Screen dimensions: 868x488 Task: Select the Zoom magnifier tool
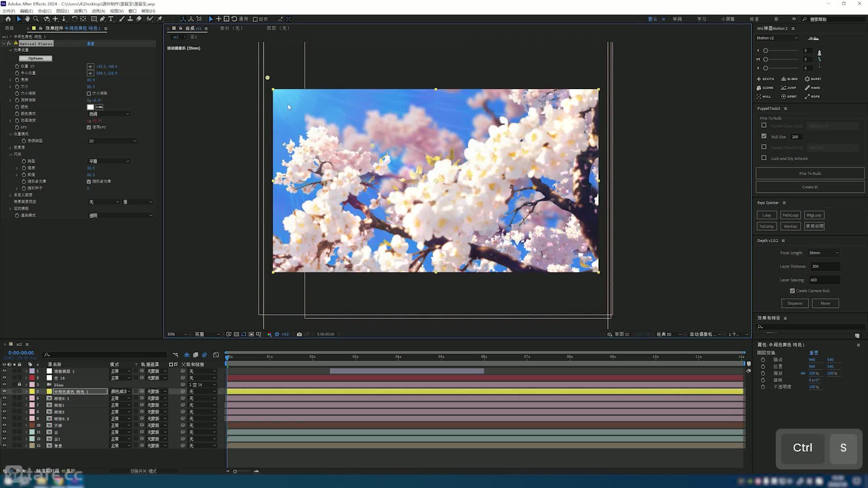(x=36, y=19)
